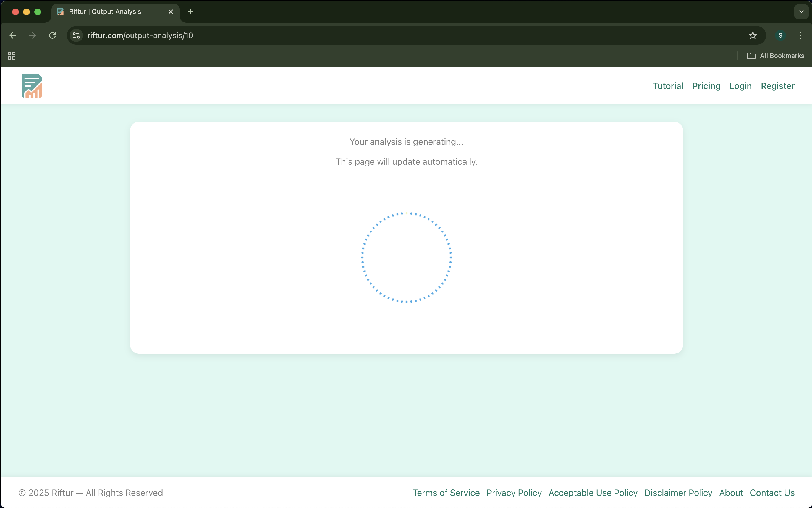Image resolution: width=812 pixels, height=508 pixels.
Task: Open the All Bookmarks folder
Action: (x=776, y=56)
